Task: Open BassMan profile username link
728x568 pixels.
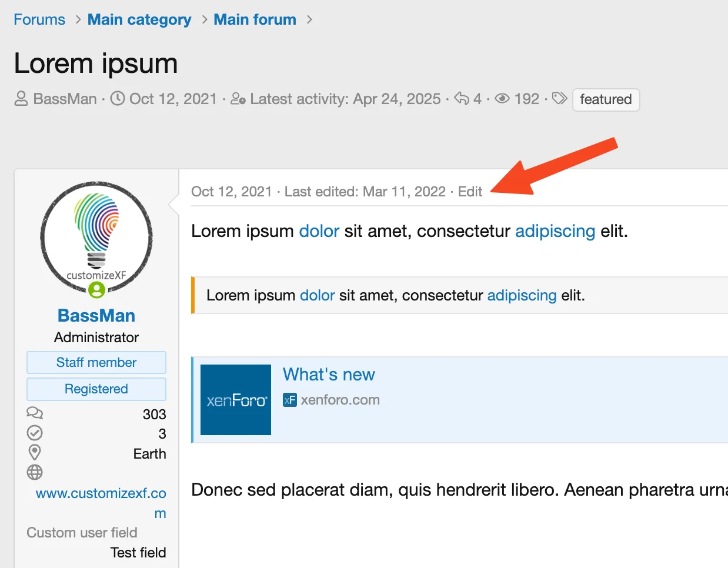Action: click(96, 316)
